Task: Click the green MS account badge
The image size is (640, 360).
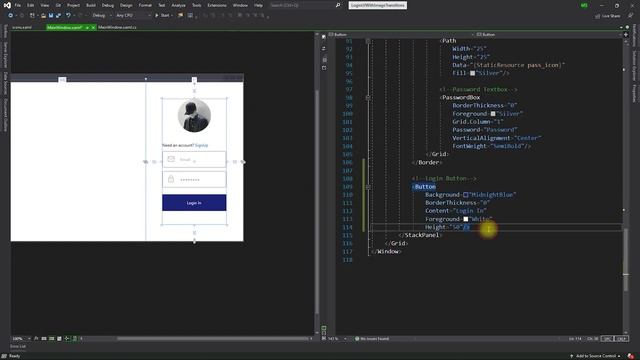Action: (x=584, y=5)
